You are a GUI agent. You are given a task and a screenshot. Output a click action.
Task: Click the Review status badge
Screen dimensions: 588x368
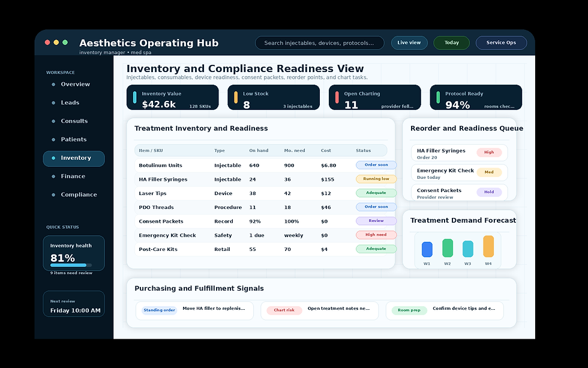(x=376, y=221)
